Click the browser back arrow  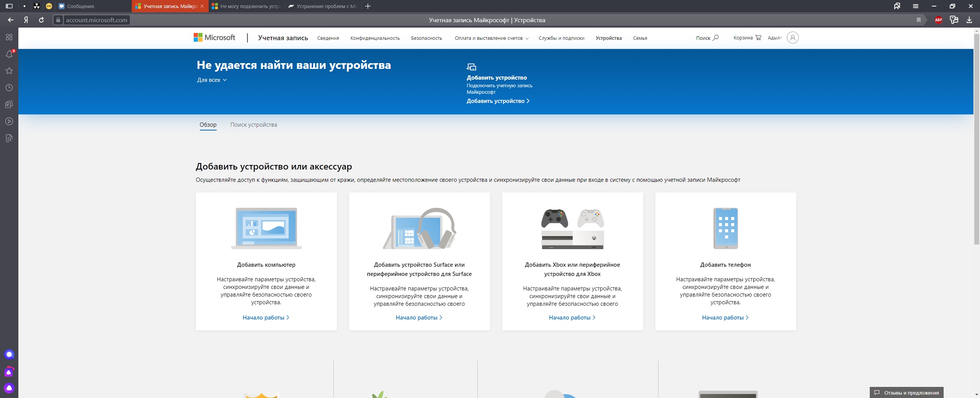(x=11, y=20)
